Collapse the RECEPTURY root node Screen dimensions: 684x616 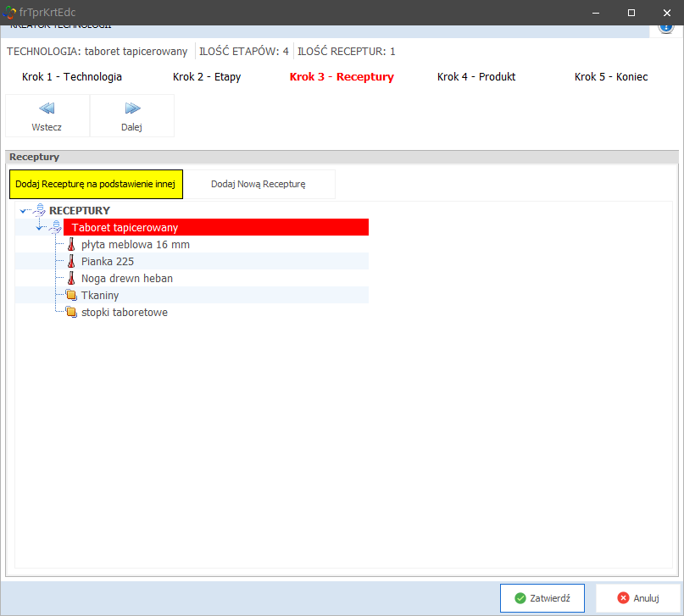[23, 210]
